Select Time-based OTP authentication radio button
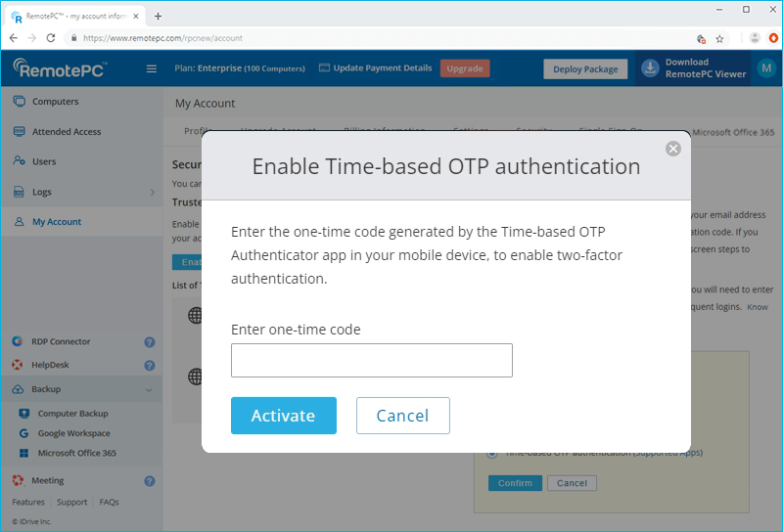 pyautogui.click(x=492, y=453)
